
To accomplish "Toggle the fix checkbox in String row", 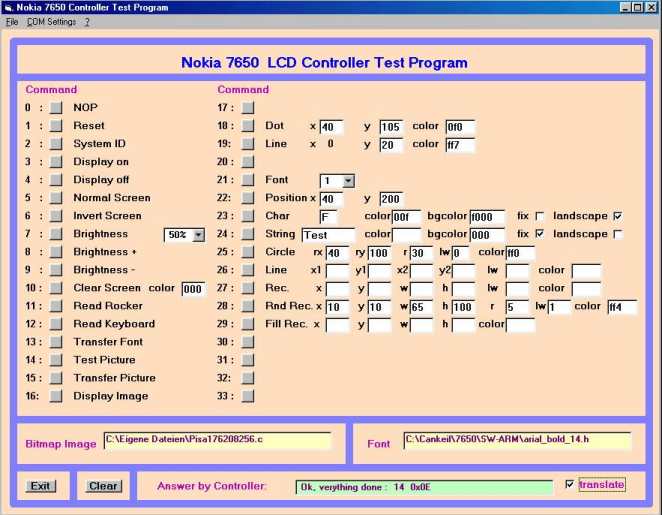I will coord(540,234).
